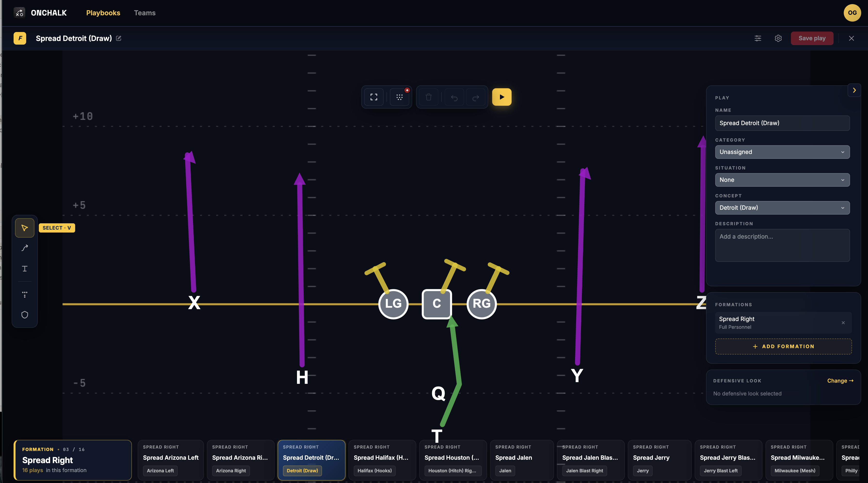The width and height of the screenshot is (868, 483).
Task: Choose the Select arrow tool
Action: pyautogui.click(x=24, y=228)
